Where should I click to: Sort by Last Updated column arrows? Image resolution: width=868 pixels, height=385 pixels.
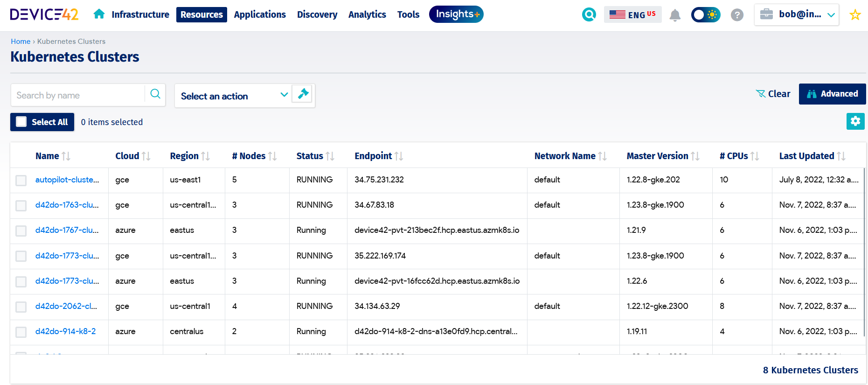tap(841, 156)
